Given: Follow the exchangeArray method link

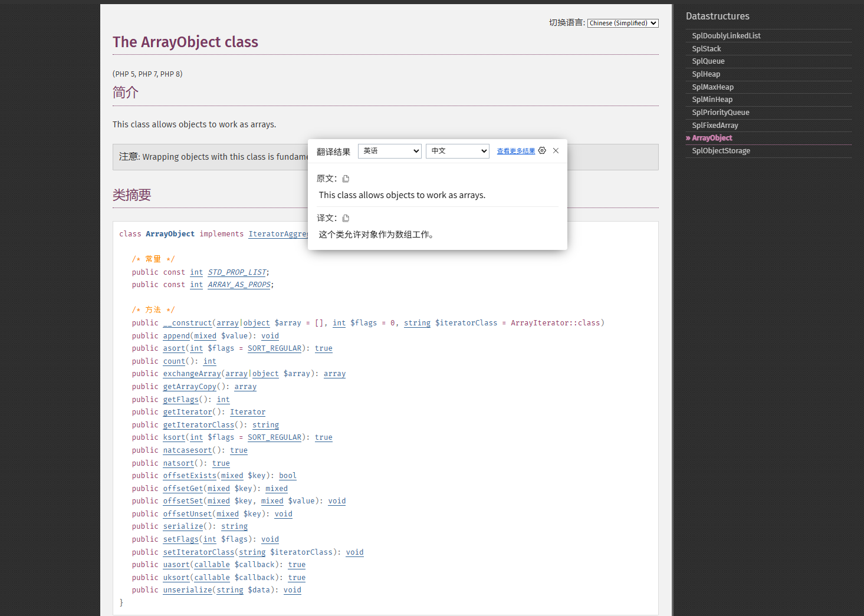Looking at the screenshot, I should point(192,374).
